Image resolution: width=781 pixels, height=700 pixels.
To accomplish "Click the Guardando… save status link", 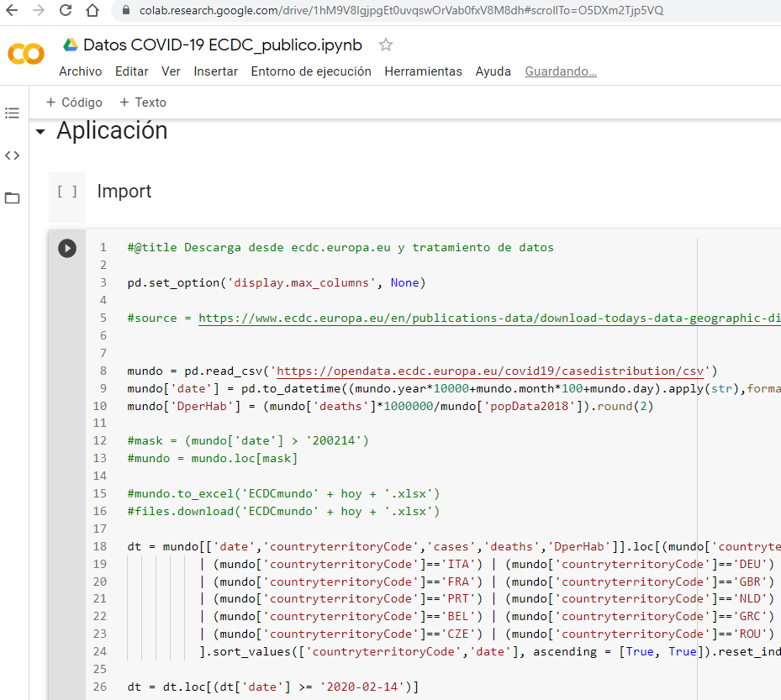I will click(561, 71).
